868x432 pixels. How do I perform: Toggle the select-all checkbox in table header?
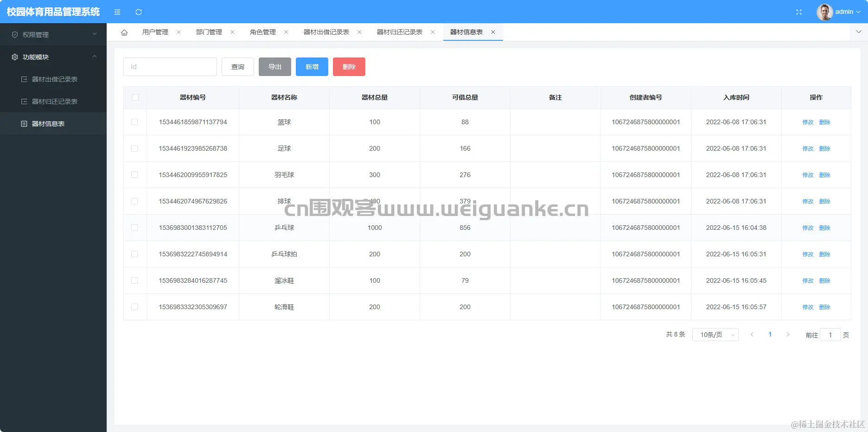pyautogui.click(x=135, y=97)
